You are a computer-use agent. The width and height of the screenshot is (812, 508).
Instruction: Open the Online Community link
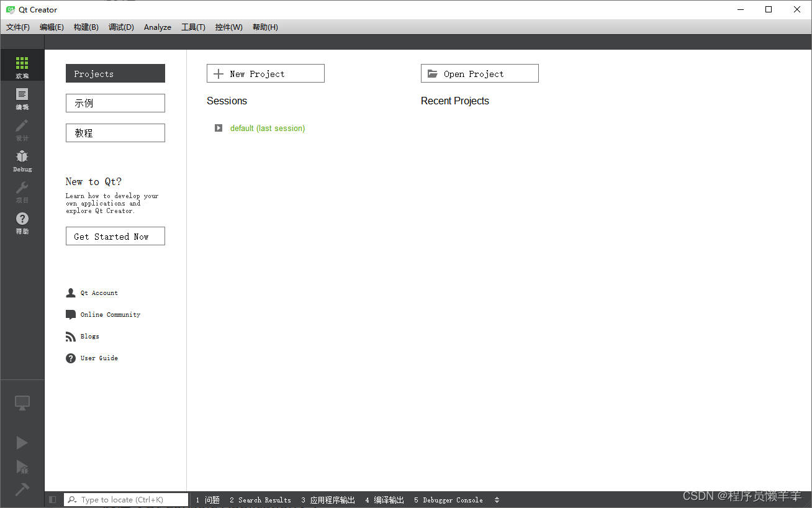(x=111, y=315)
